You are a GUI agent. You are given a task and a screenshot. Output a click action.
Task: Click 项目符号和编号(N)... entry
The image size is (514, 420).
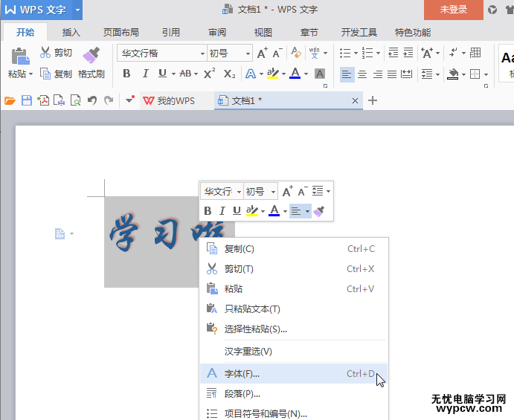point(294,413)
